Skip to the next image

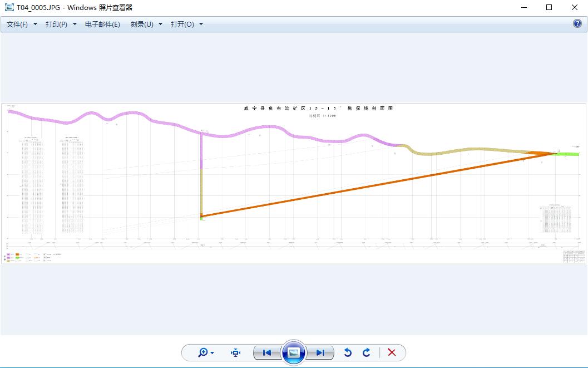tap(320, 352)
